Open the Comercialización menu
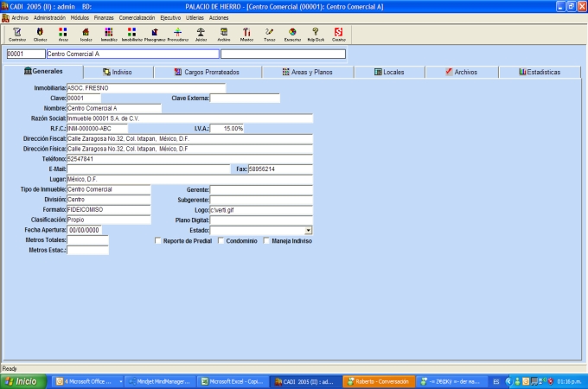588x389 pixels. point(137,17)
